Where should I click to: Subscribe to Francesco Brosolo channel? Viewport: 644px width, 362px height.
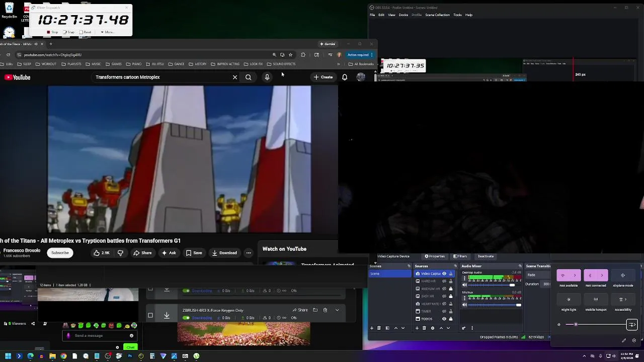(x=60, y=253)
